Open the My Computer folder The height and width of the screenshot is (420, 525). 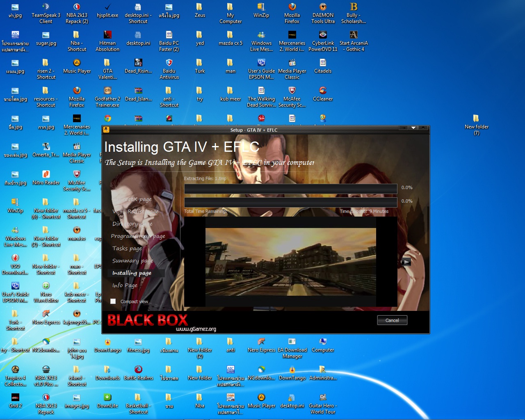click(x=231, y=13)
